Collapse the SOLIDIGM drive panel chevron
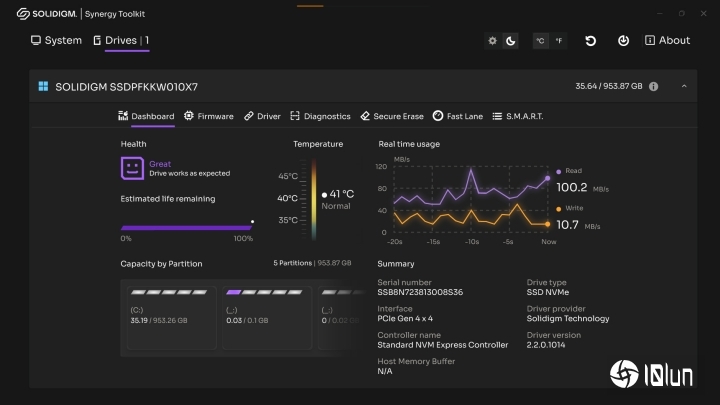The width and height of the screenshot is (720, 405). coord(684,87)
